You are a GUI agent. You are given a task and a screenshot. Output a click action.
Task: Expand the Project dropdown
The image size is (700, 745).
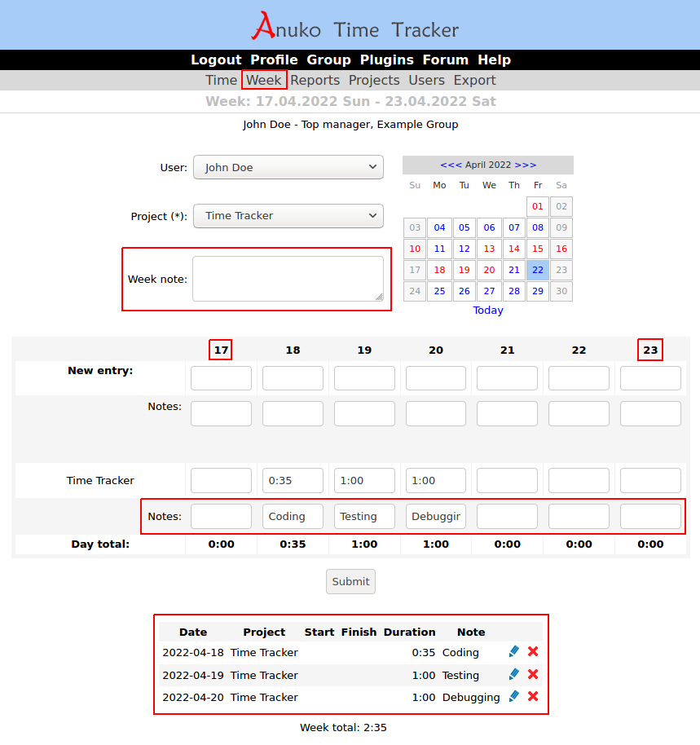pos(288,216)
